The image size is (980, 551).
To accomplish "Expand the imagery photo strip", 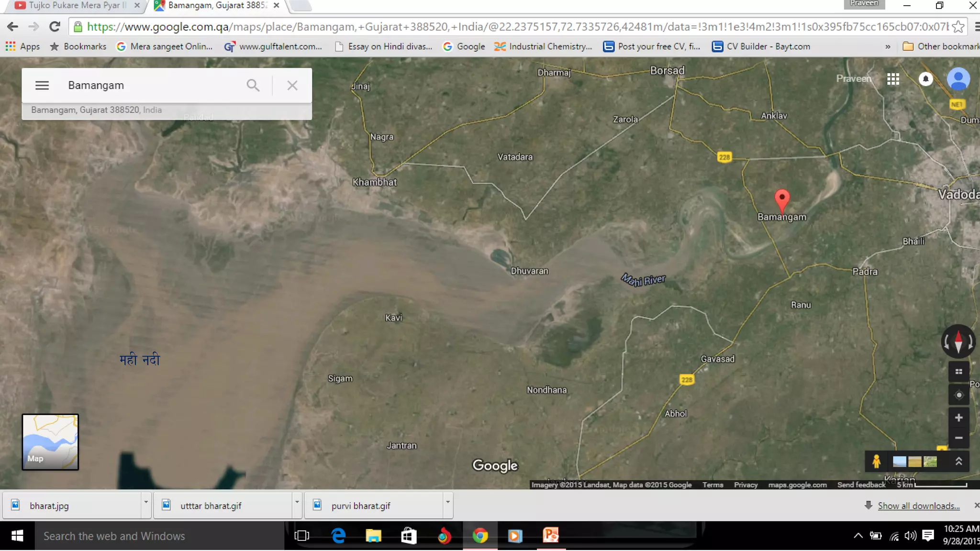I will [x=958, y=462].
